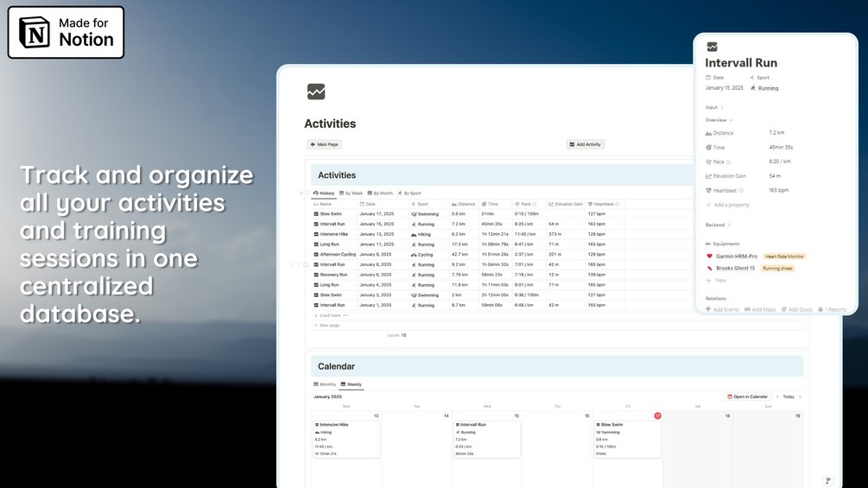Screen dimensions: 868x488
Task: Click the Activities page chart icon
Action: coord(316,92)
